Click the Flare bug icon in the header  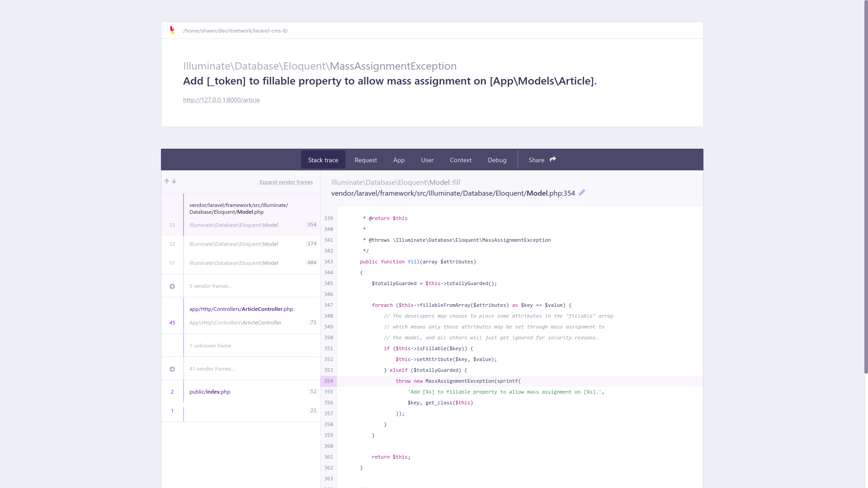[172, 30]
